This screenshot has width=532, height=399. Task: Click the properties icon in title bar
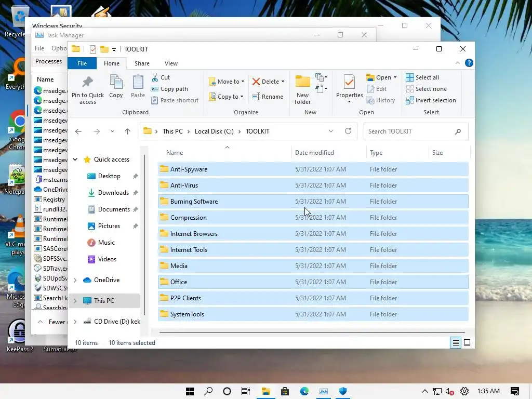(x=92, y=49)
